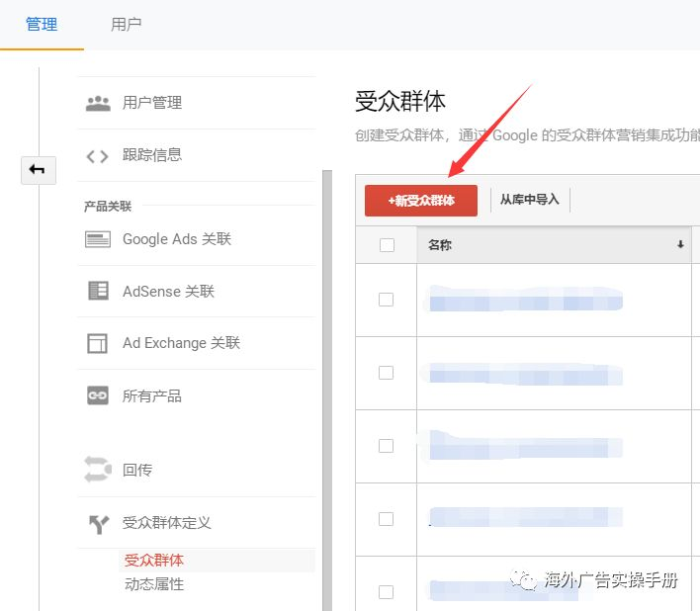Check the third audience row checkbox

pyautogui.click(x=387, y=446)
